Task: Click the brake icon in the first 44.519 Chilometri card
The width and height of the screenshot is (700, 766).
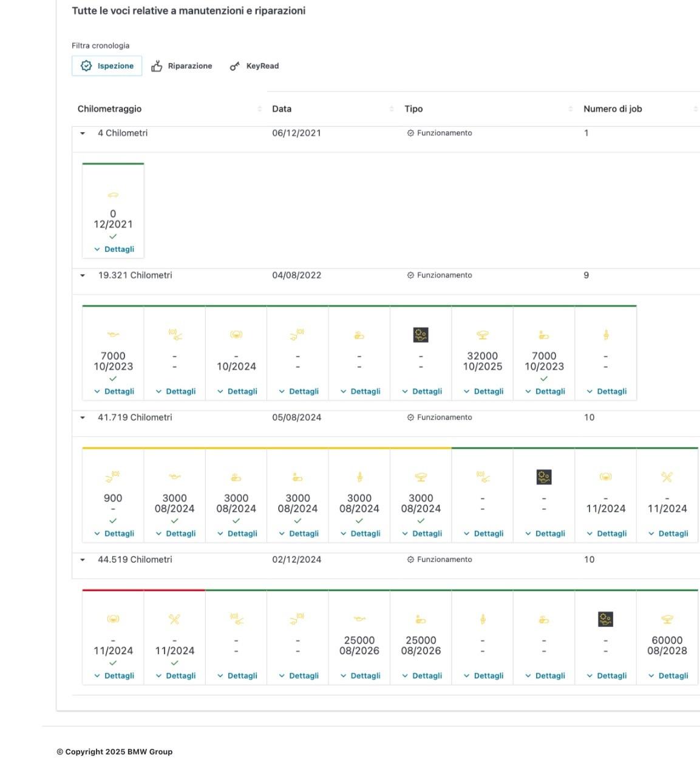Action: (113, 619)
